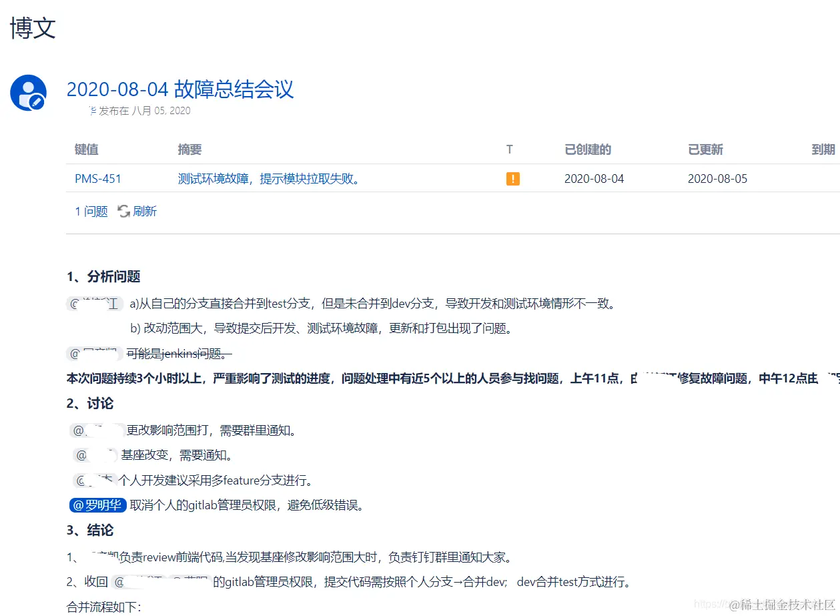Click updated date 2020-08-05 cell
Image resolution: width=840 pixels, height=616 pixels.
point(718,179)
